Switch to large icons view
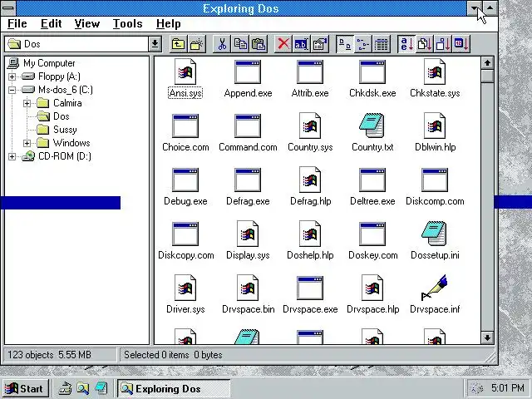 pos(345,44)
